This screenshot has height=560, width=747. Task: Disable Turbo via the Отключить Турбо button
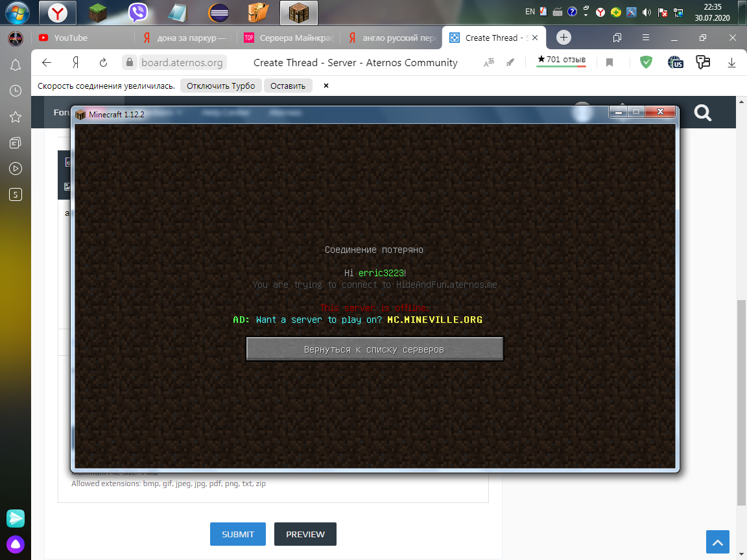coord(220,86)
